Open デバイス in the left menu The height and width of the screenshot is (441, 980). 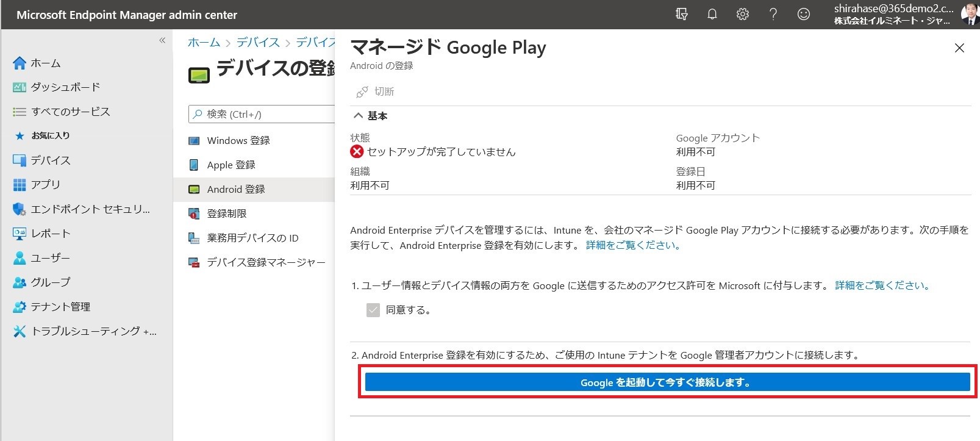(51, 160)
